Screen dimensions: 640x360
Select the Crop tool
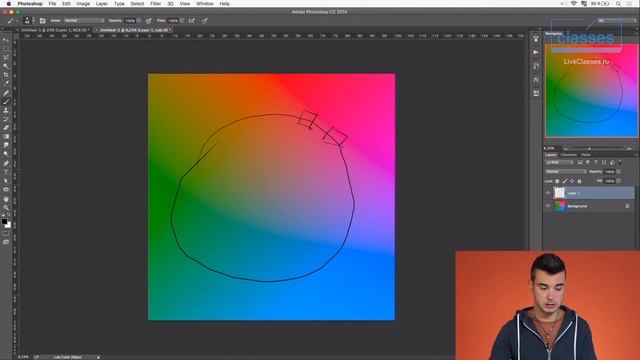pos(6,75)
